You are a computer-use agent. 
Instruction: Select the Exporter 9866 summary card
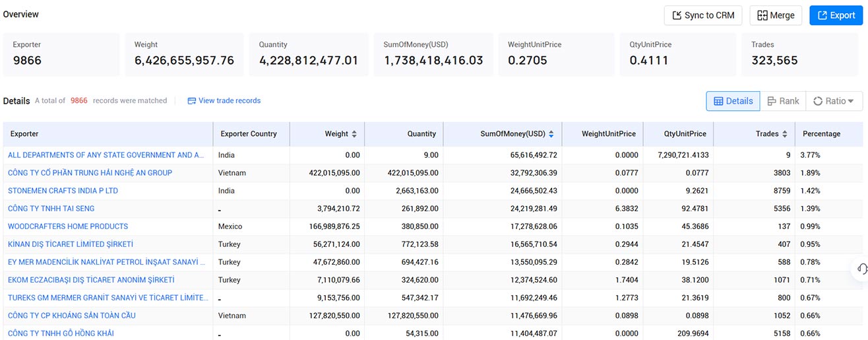tap(61, 54)
